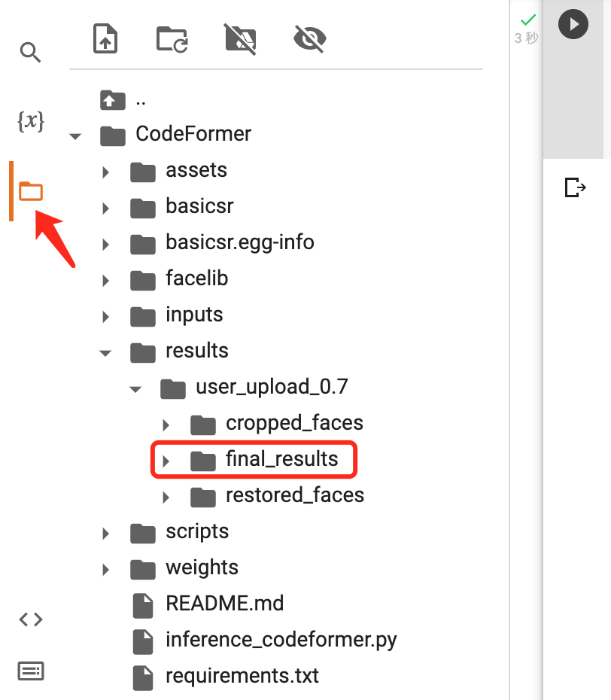Open the variable inspector {x} panel
Viewport: 611px width, 700px height.
tap(30, 122)
